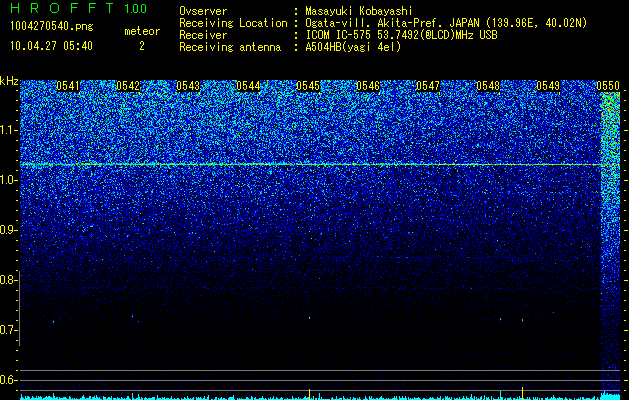The width and height of the screenshot is (629, 400).
Task: Click the yellow meteor spike below 0545
Action: [309, 393]
